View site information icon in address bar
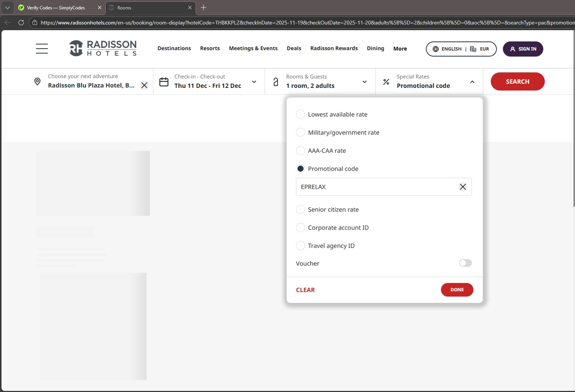575x392 pixels. [34, 23]
